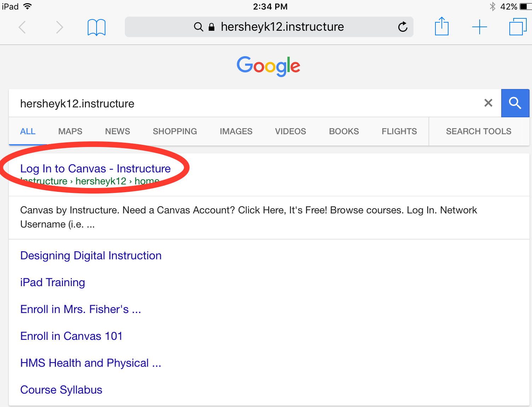
Task: Switch to the Maps results tab
Action: coord(70,131)
